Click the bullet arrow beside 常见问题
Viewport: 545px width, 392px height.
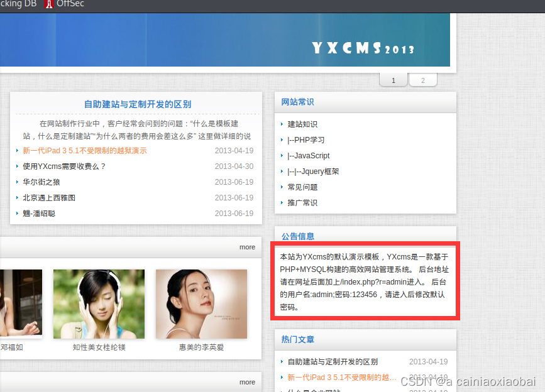(x=282, y=187)
